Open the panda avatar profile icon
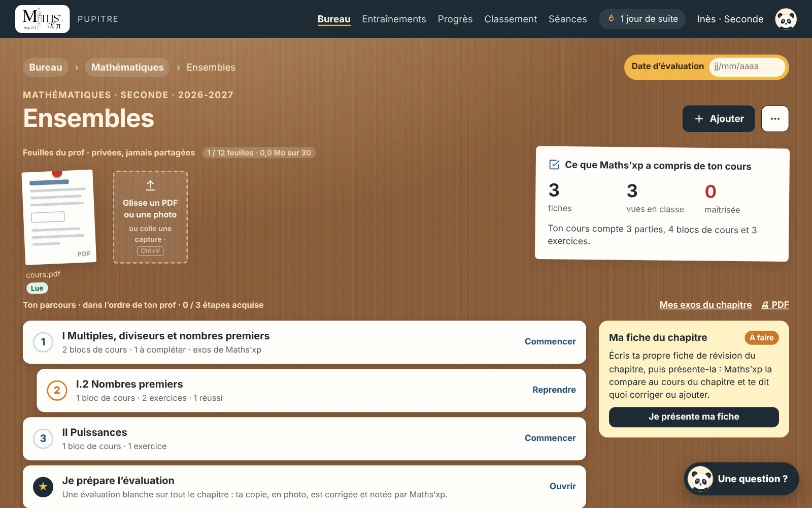Image resolution: width=812 pixels, height=508 pixels. pyautogui.click(x=786, y=19)
